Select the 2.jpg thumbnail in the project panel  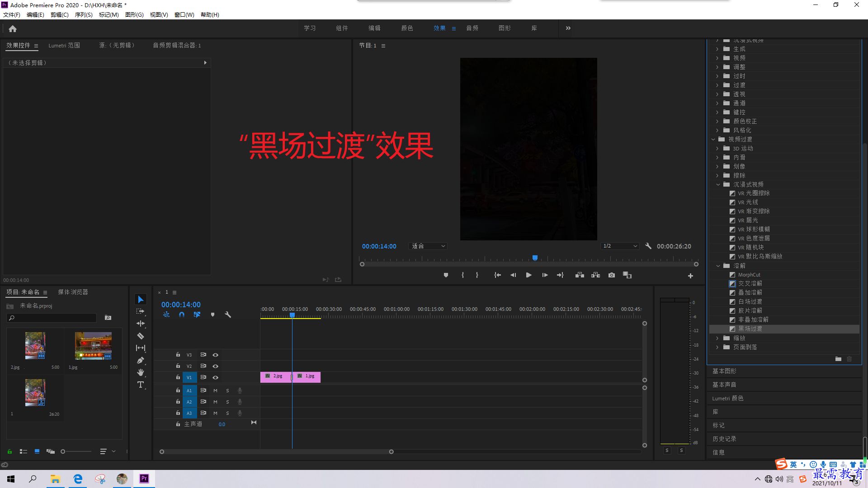click(35, 345)
